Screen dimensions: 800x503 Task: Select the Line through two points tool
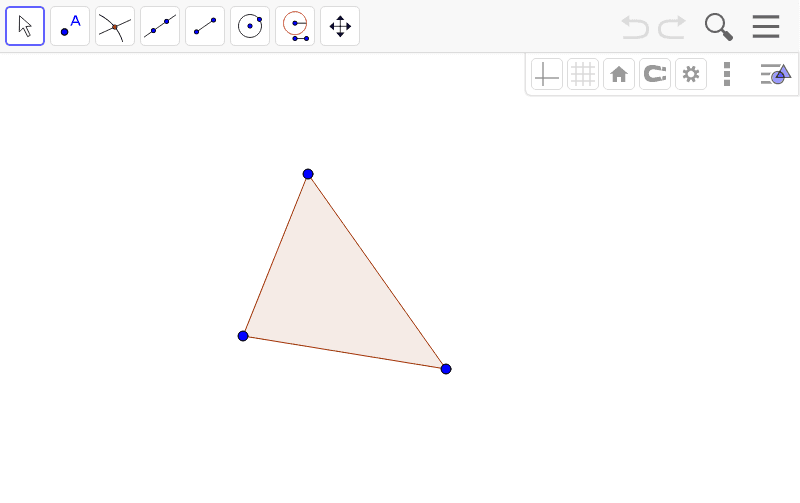[160, 26]
